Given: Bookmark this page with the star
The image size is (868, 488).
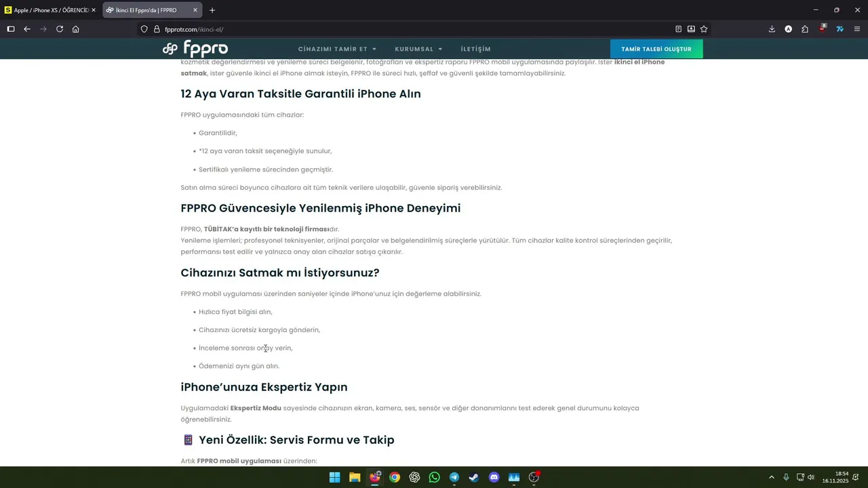Looking at the screenshot, I should point(704,29).
